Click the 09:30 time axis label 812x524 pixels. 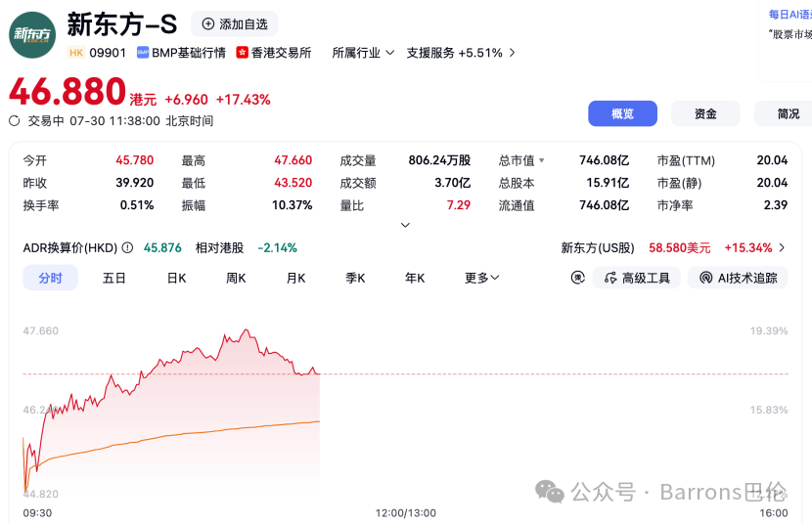(x=37, y=513)
